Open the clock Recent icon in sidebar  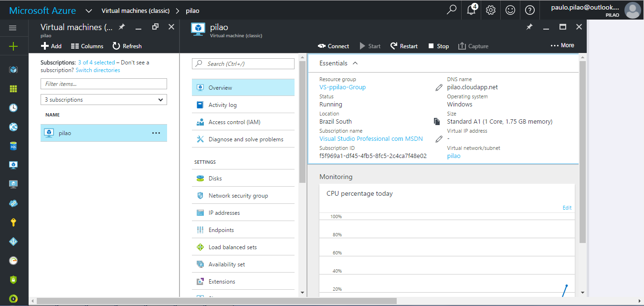point(13,108)
